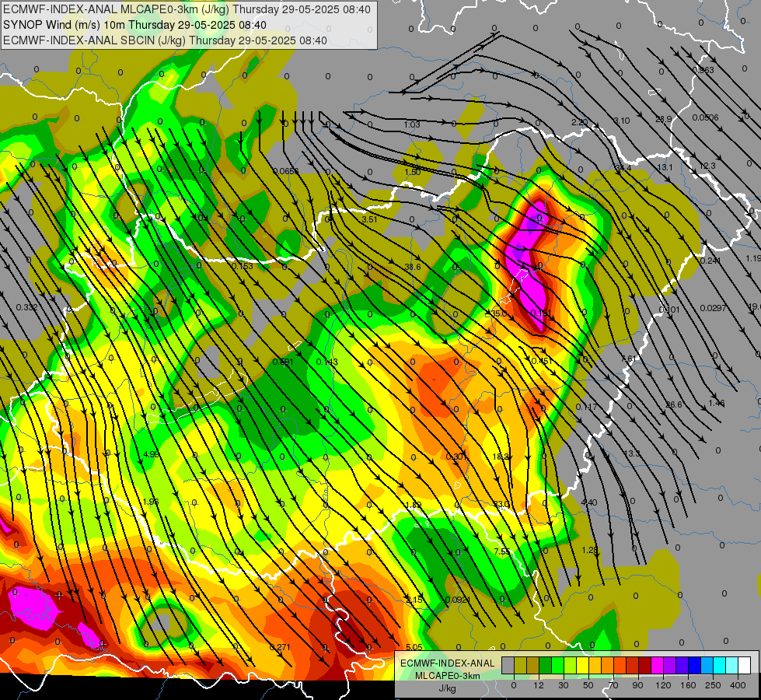Click the map value 0.153

[x=243, y=266]
